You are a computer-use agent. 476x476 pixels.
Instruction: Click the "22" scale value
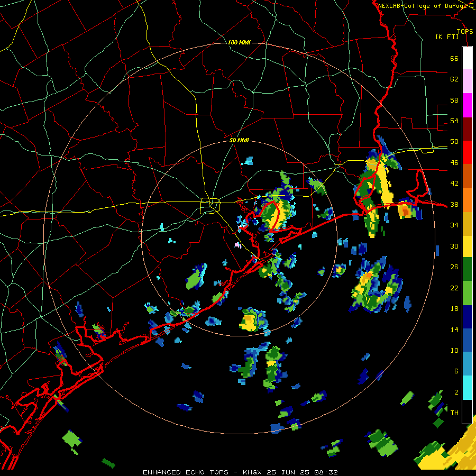click(x=454, y=288)
